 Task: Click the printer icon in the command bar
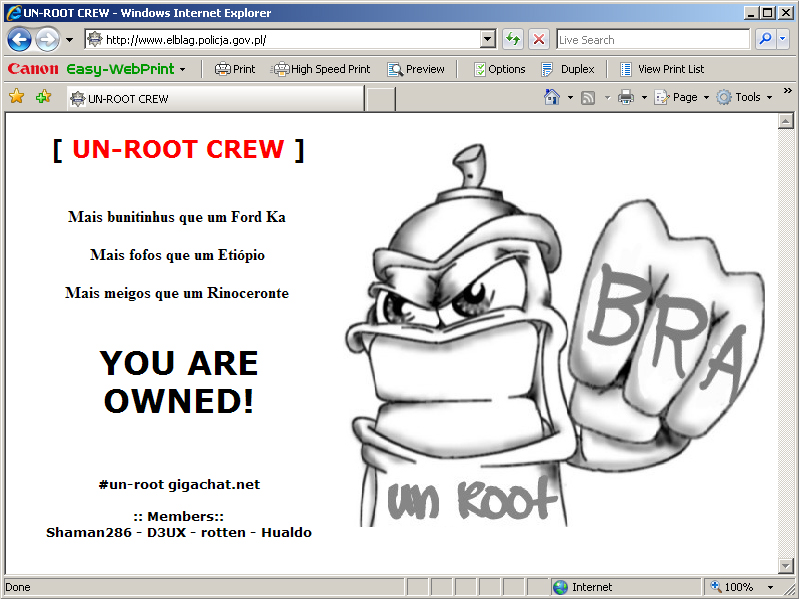[x=626, y=97]
